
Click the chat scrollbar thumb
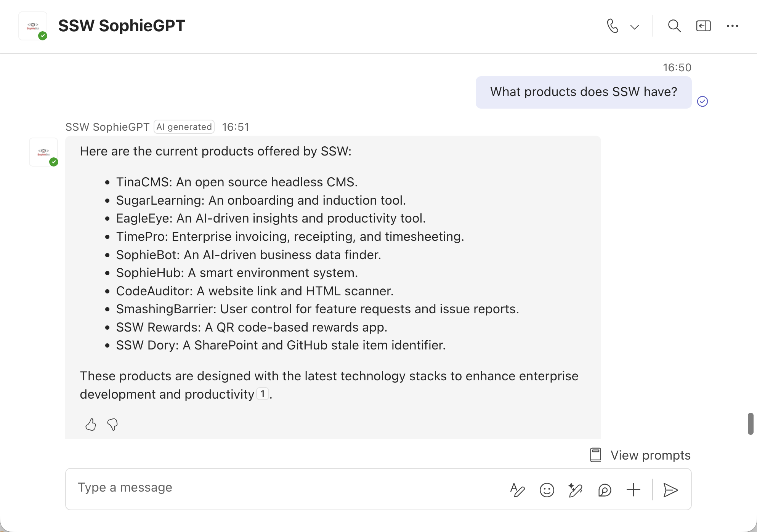pos(751,423)
